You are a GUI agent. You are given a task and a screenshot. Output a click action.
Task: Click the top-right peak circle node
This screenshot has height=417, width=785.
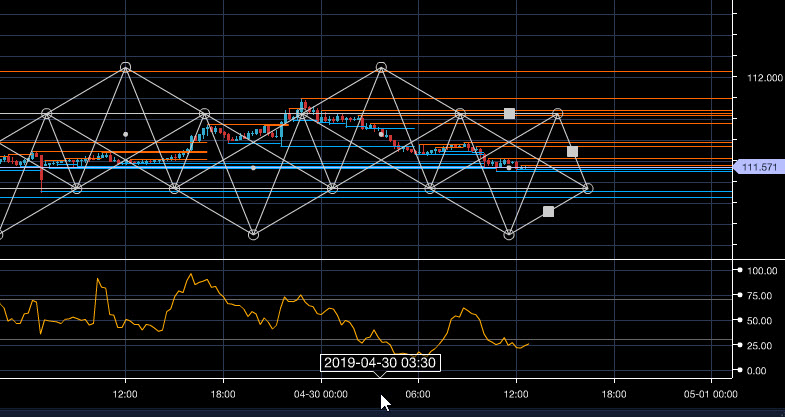381,67
